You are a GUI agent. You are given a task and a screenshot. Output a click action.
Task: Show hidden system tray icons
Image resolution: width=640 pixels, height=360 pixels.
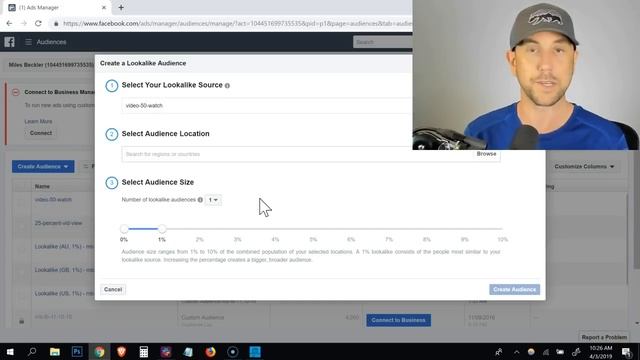(x=516, y=351)
